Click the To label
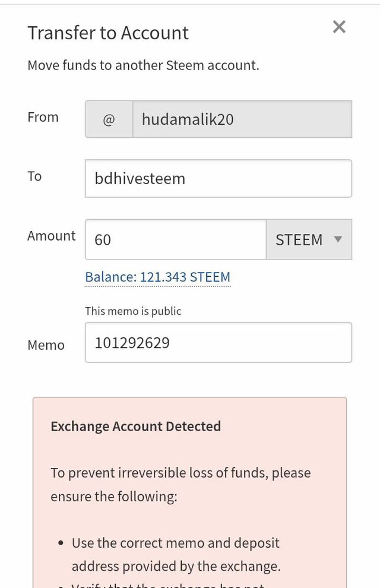Screen dimensions: 380x588 point(34,176)
